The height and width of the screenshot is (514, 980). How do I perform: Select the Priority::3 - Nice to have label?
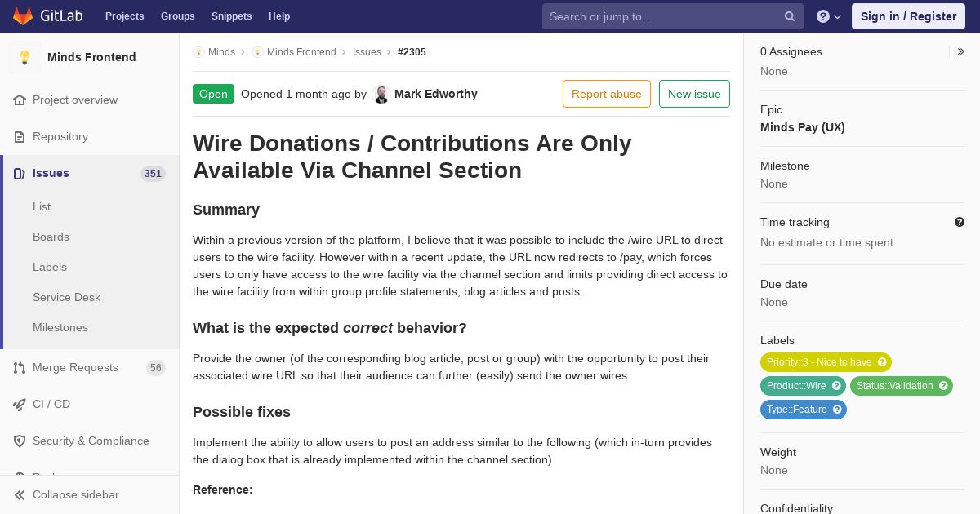(826, 362)
